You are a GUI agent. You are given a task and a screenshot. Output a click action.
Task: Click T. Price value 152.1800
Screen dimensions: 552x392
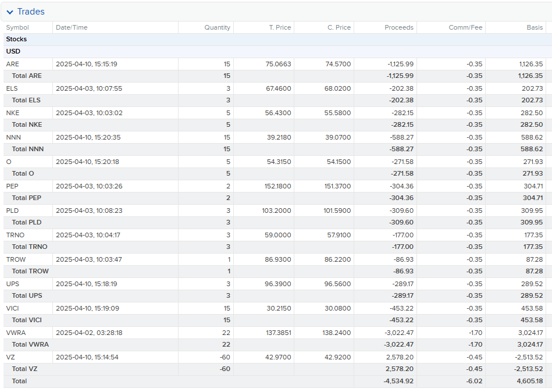pyautogui.click(x=278, y=186)
